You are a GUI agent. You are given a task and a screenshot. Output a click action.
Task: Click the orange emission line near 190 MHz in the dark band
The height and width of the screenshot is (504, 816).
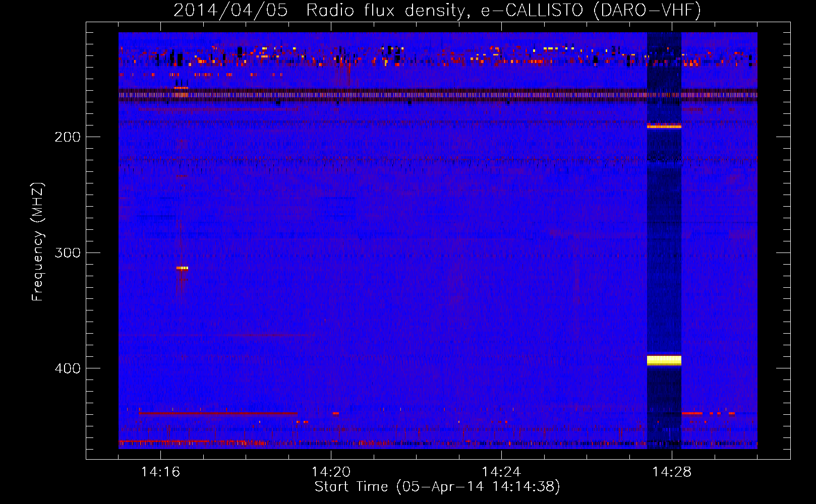(664, 127)
